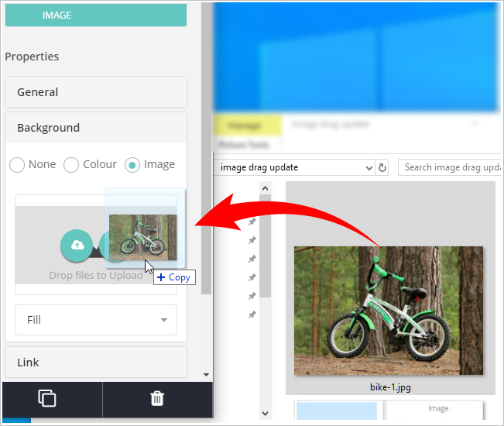Select the Image background option
This screenshot has width=504, height=426.
coord(132,165)
